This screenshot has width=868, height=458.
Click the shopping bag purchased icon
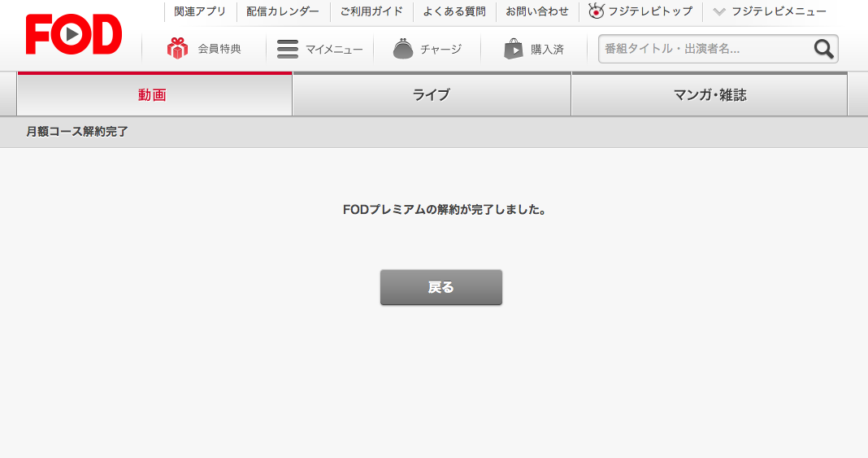coord(513,49)
